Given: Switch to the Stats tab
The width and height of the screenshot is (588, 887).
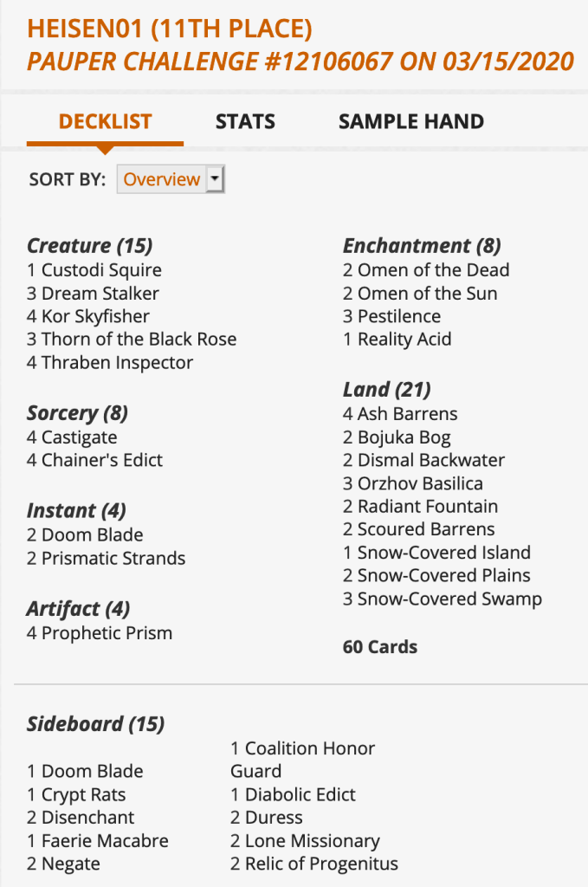Looking at the screenshot, I should [x=245, y=121].
